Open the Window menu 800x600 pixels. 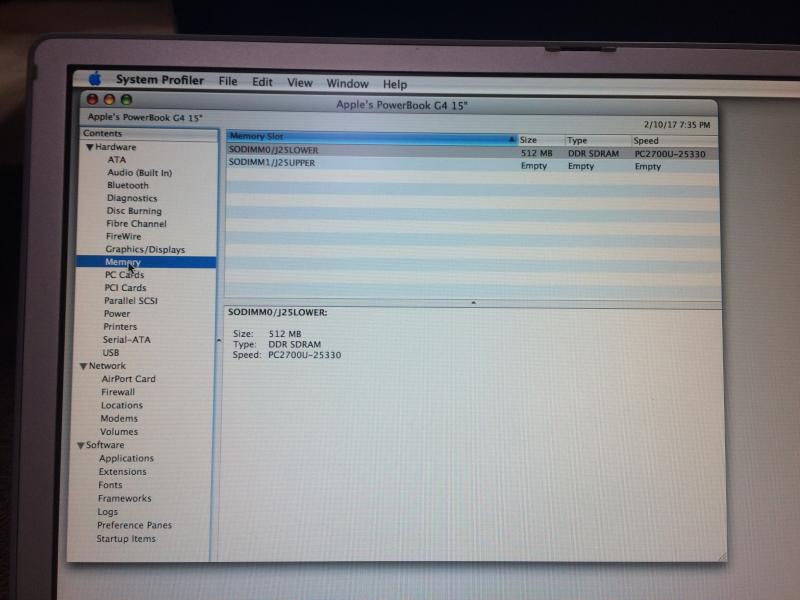347,84
